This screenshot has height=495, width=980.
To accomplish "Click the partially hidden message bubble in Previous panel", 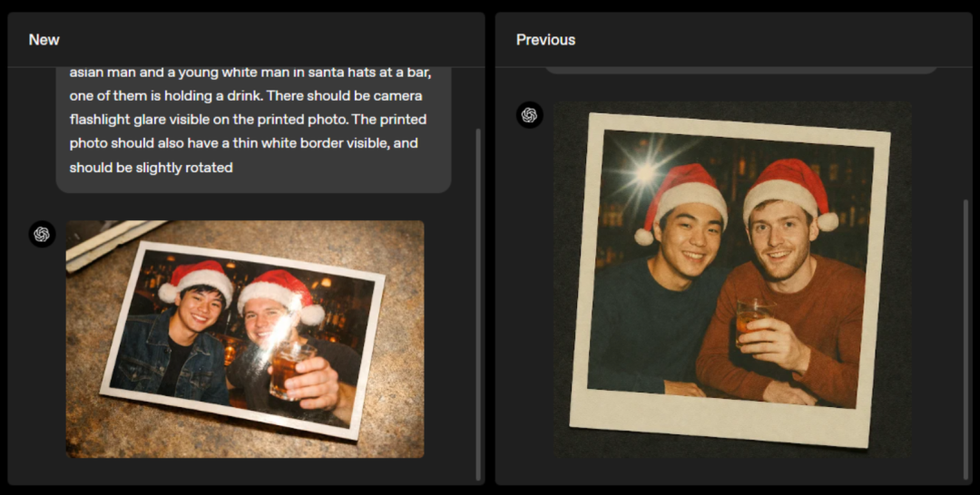I will (x=741, y=71).
